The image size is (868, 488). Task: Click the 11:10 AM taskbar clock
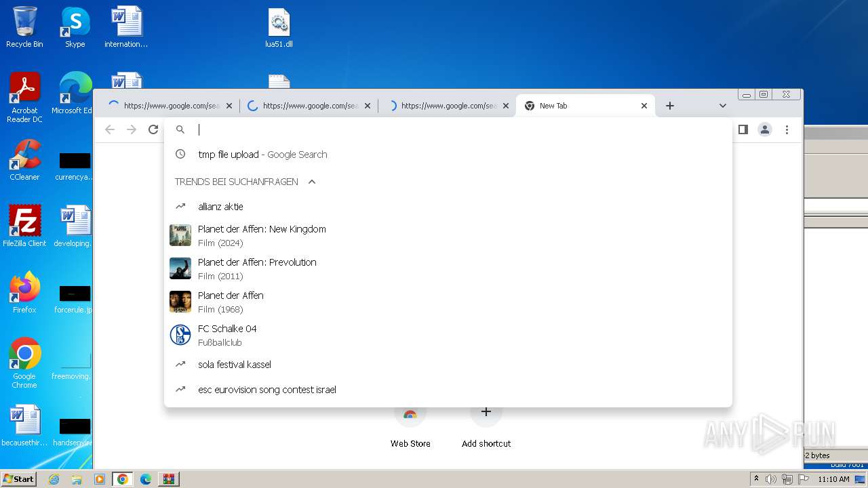[x=833, y=479]
